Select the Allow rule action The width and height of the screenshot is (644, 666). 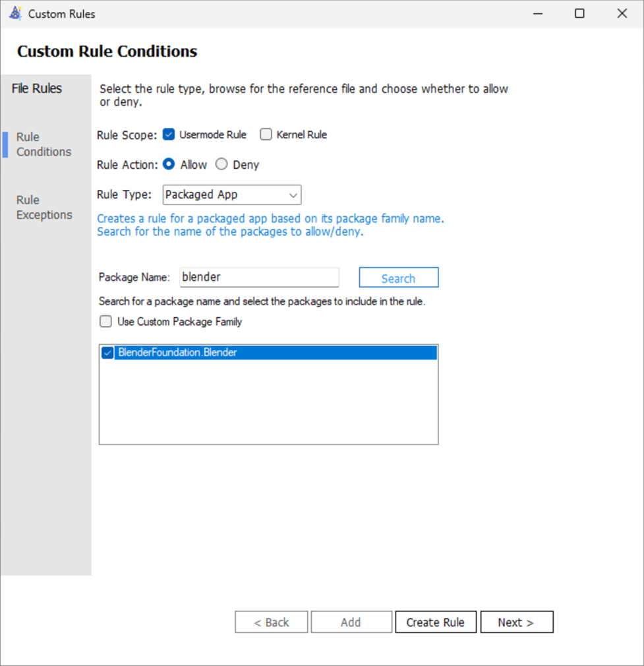(169, 164)
